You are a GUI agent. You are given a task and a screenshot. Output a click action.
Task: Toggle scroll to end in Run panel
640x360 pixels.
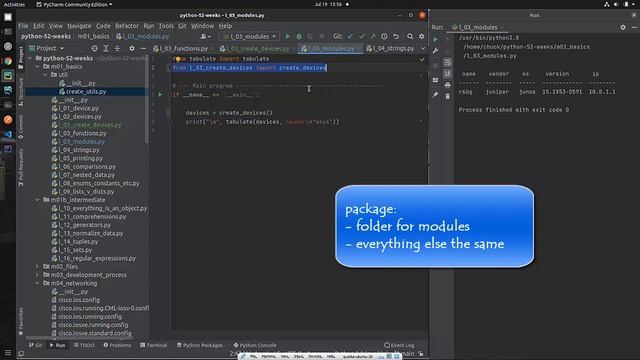tap(447, 73)
